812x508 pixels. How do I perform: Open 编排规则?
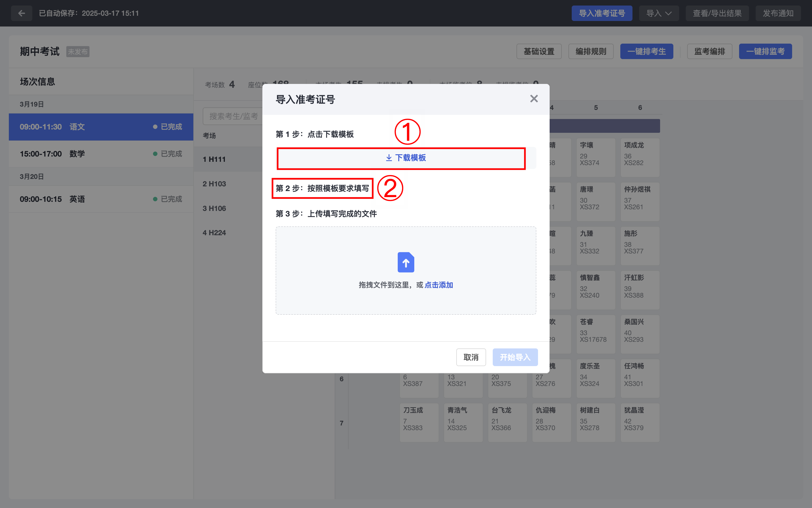tap(590, 51)
